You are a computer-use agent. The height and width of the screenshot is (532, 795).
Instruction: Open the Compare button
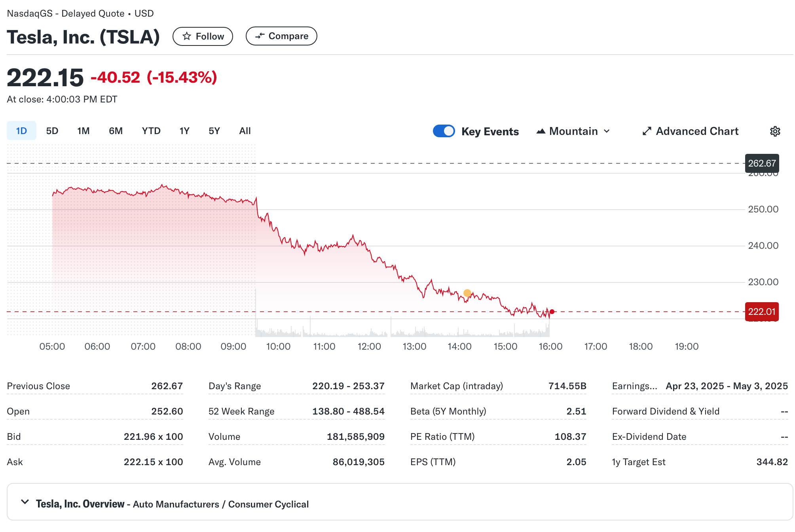(281, 36)
